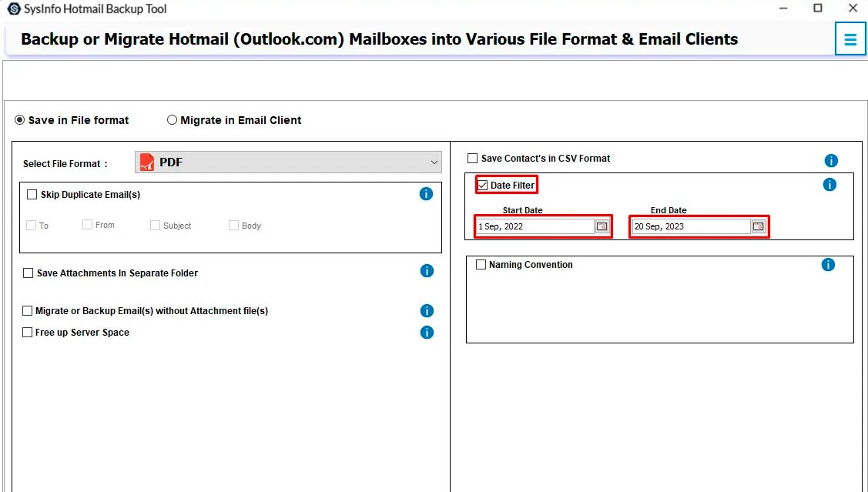
Task: Check Migrate or Backup Email(s) without Attachment file(s)
Action: point(27,311)
